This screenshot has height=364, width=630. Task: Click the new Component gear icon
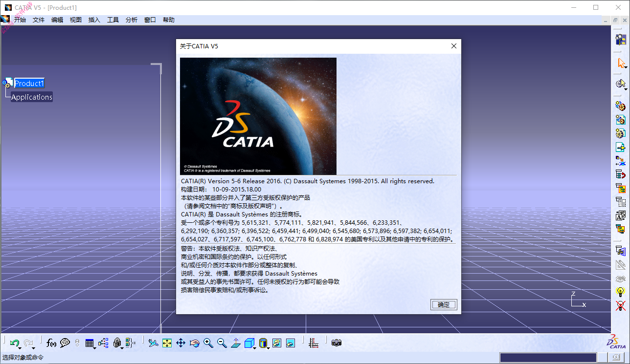coord(621,106)
